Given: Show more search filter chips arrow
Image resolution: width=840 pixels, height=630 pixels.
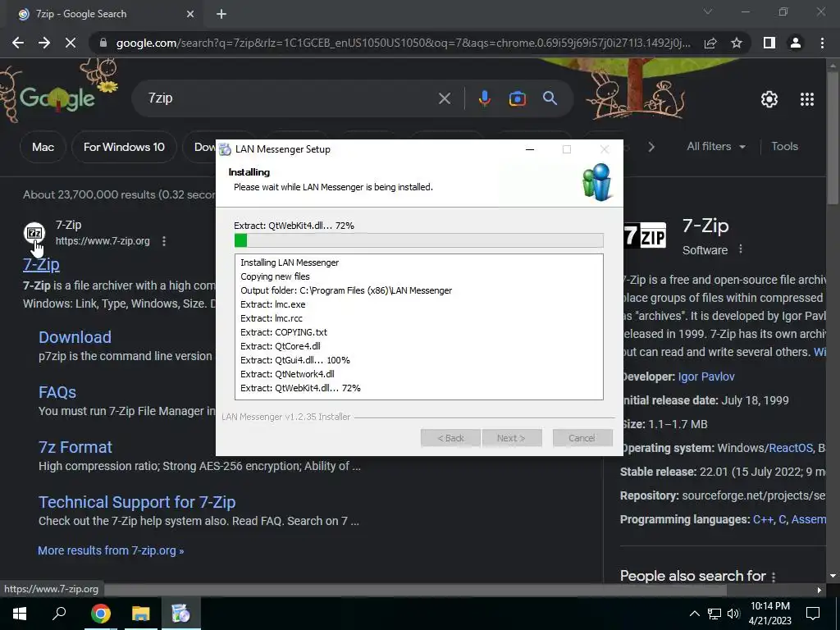Looking at the screenshot, I should tap(651, 147).
